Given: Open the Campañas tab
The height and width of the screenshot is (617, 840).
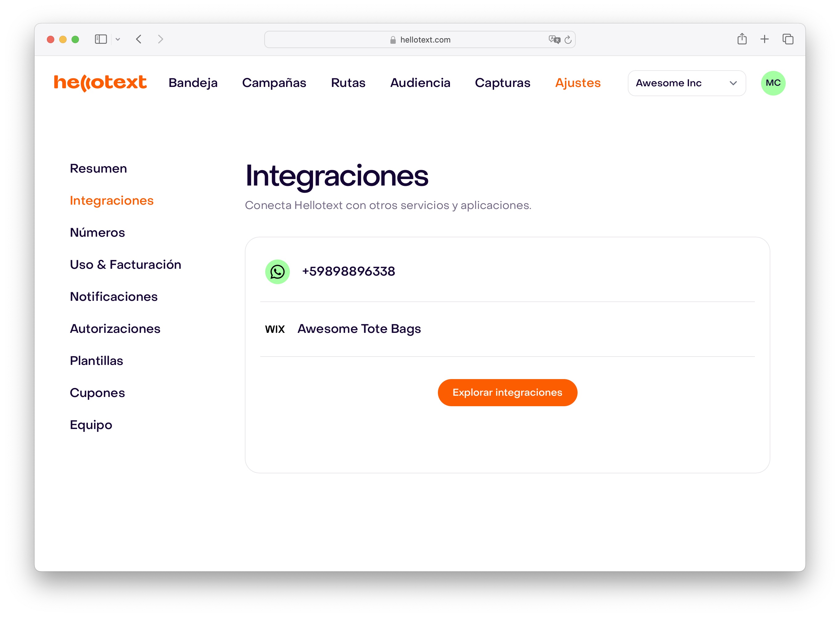Looking at the screenshot, I should click(274, 83).
